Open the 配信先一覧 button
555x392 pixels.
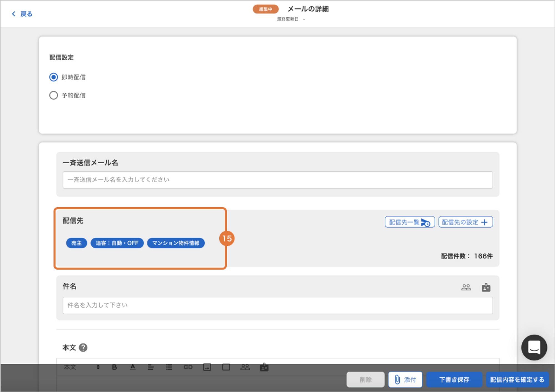[x=410, y=222]
